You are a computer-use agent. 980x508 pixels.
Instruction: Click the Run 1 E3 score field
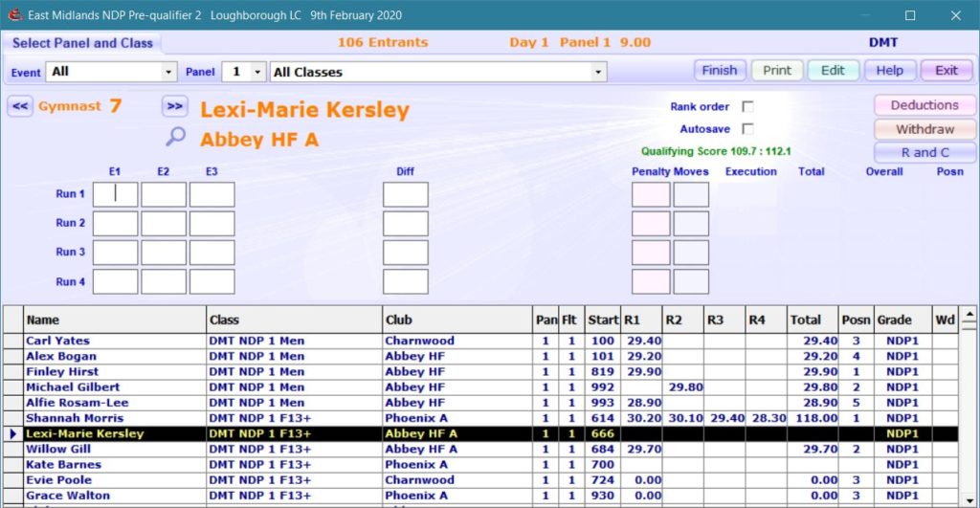(x=212, y=194)
